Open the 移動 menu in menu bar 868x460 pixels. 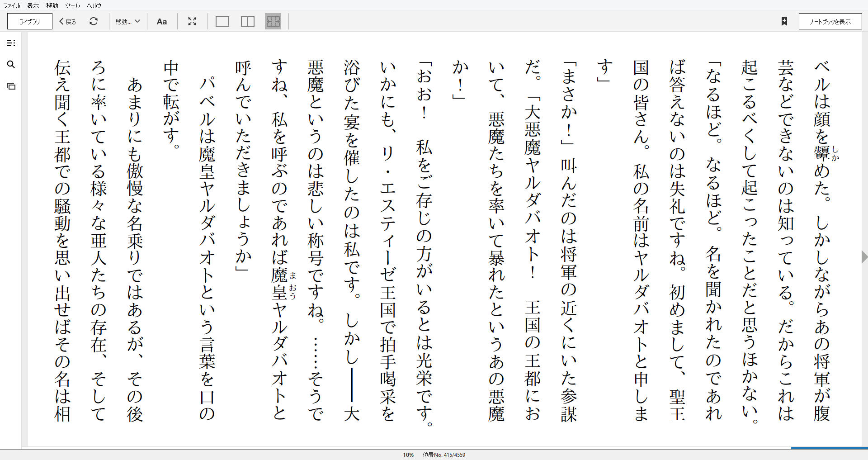click(x=52, y=5)
